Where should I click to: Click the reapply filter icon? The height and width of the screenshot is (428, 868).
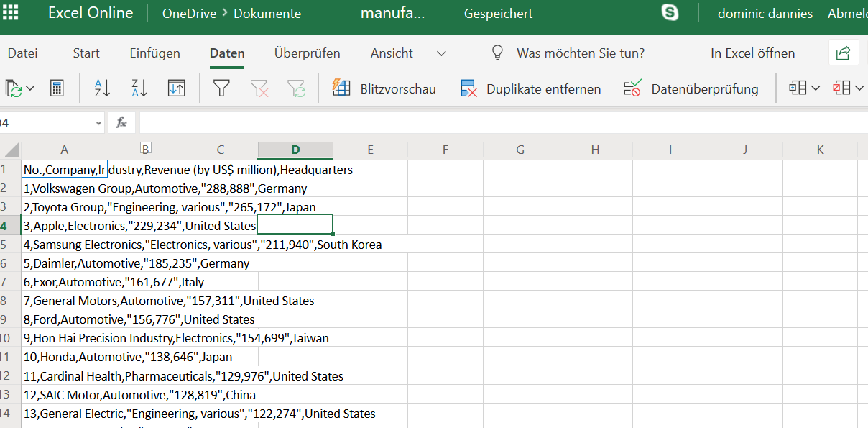tap(296, 88)
